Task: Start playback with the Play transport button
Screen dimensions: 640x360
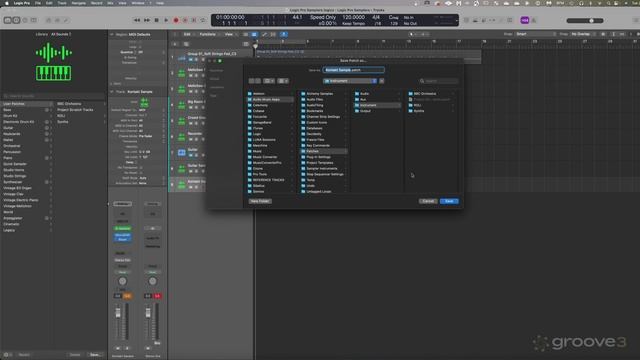Action: (x=166, y=20)
